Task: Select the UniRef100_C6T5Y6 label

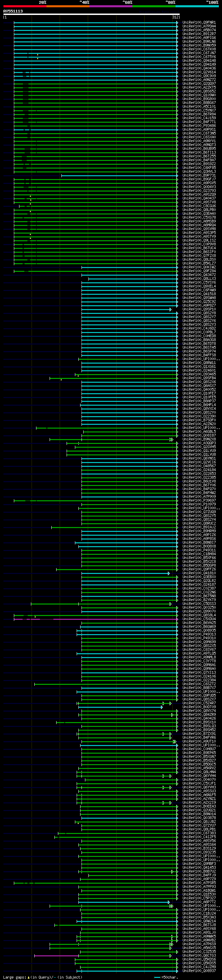Action: (x=199, y=57)
